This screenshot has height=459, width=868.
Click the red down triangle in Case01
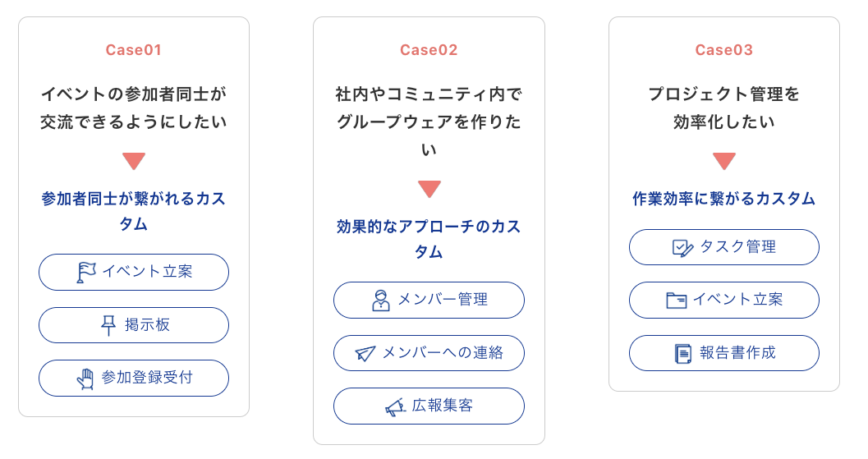[x=134, y=161]
